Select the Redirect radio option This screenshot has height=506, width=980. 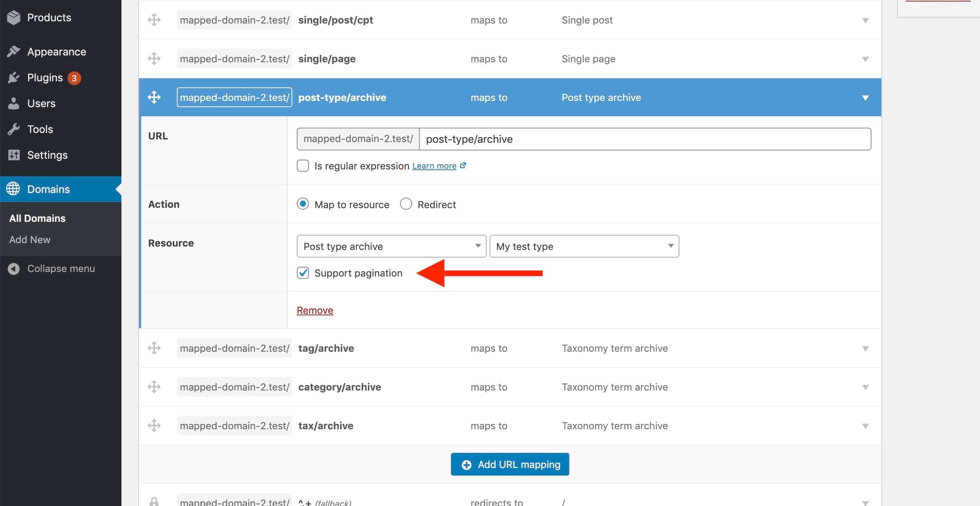406,204
